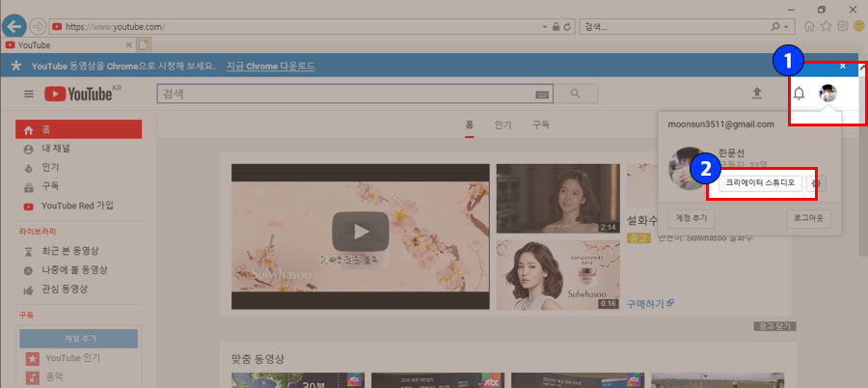The image size is (868, 388).
Task: Open the YouTube hamburger guide menu
Action: click(x=29, y=95)
